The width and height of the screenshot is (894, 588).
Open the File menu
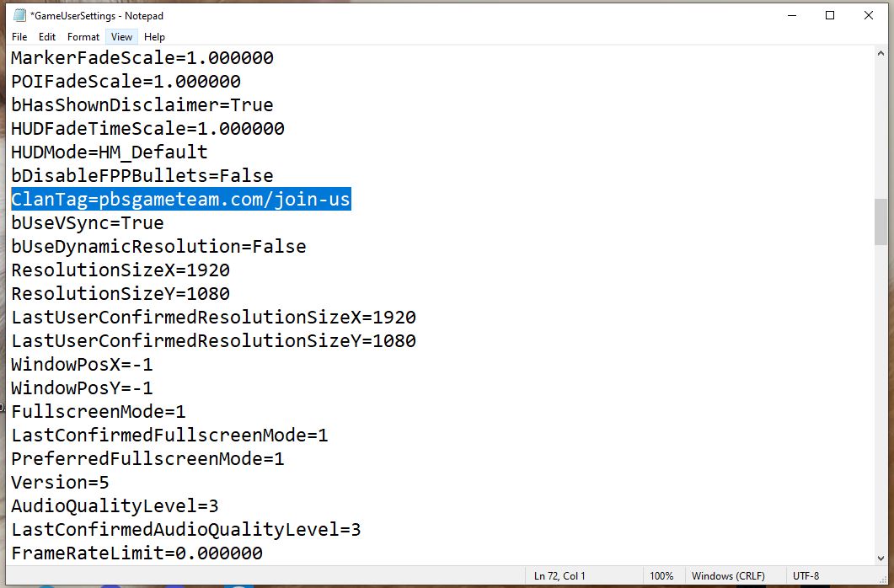[x=19, y=37]
